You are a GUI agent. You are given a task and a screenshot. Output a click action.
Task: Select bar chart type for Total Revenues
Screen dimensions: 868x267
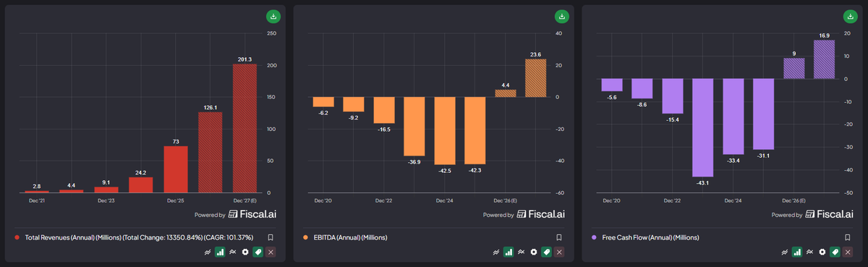coord(220,252)
